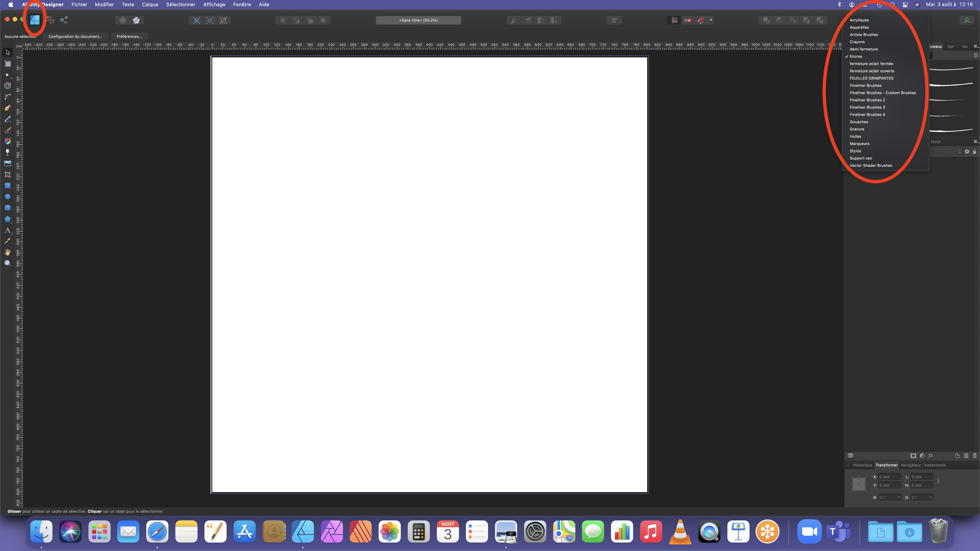Image resolution: width=980 pixels, height=551 pixels.
Task: Select the Pen tool in the toolbox
Action: [x=8, y=108]
